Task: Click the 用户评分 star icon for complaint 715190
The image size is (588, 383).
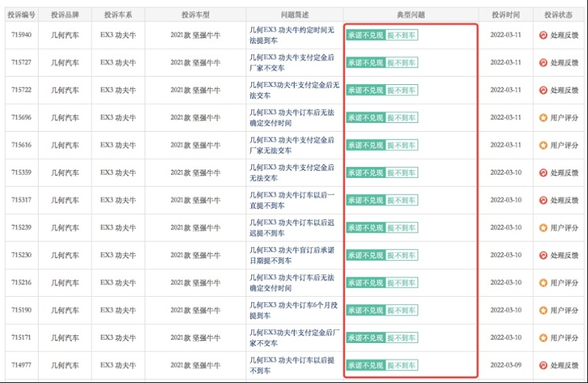Action: (x=543, y=311)
